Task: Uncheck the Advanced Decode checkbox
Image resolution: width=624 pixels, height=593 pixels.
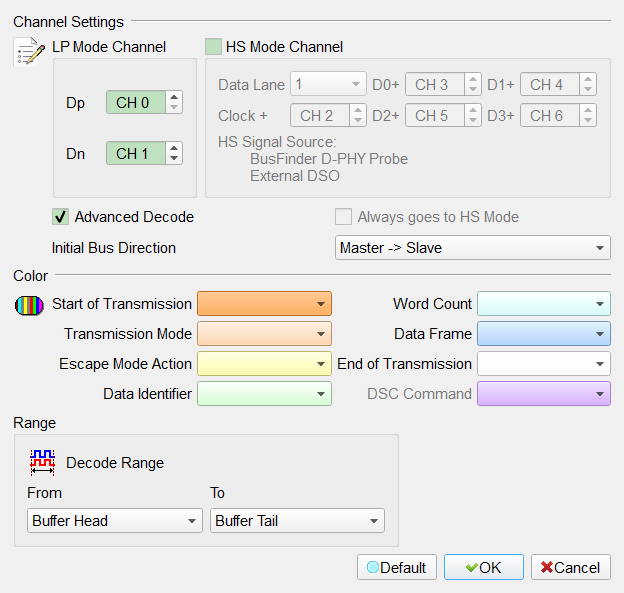Action: pyautogui.click(x=60, y=217)
